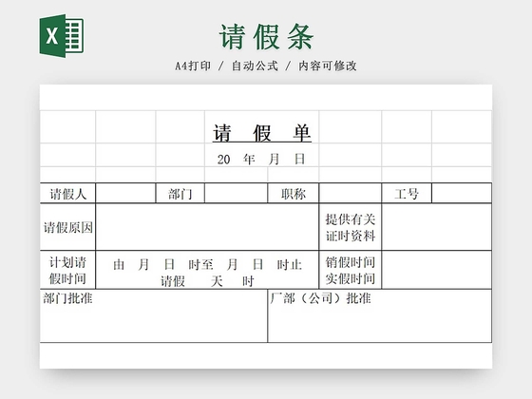Click the empty cell next to 请假人

[x=125, y=194]
